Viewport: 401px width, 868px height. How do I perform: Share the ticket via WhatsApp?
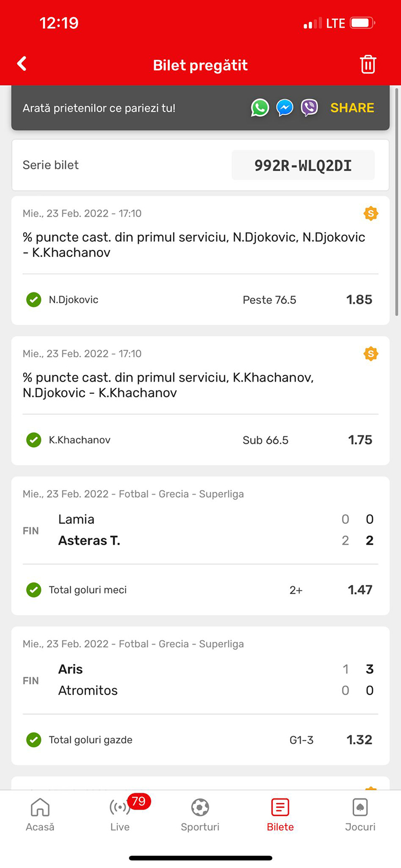260,108
